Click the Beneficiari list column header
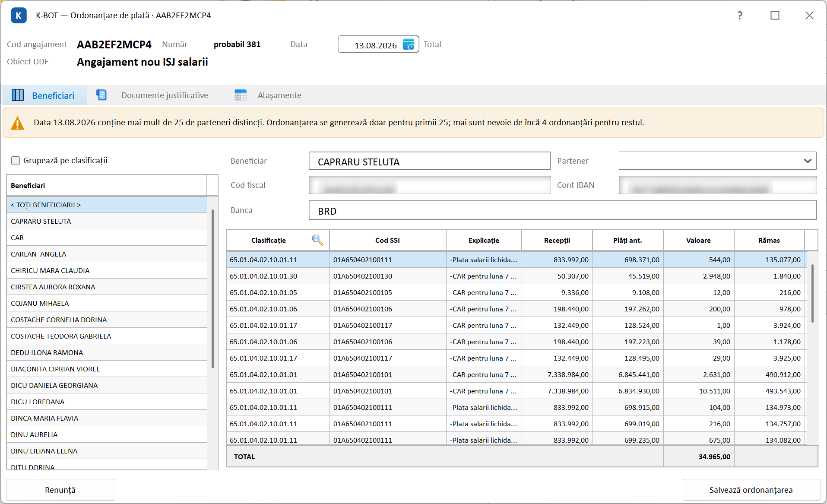Image resolution: width=827 pixels, height=504 pixels. click(107, 185)
